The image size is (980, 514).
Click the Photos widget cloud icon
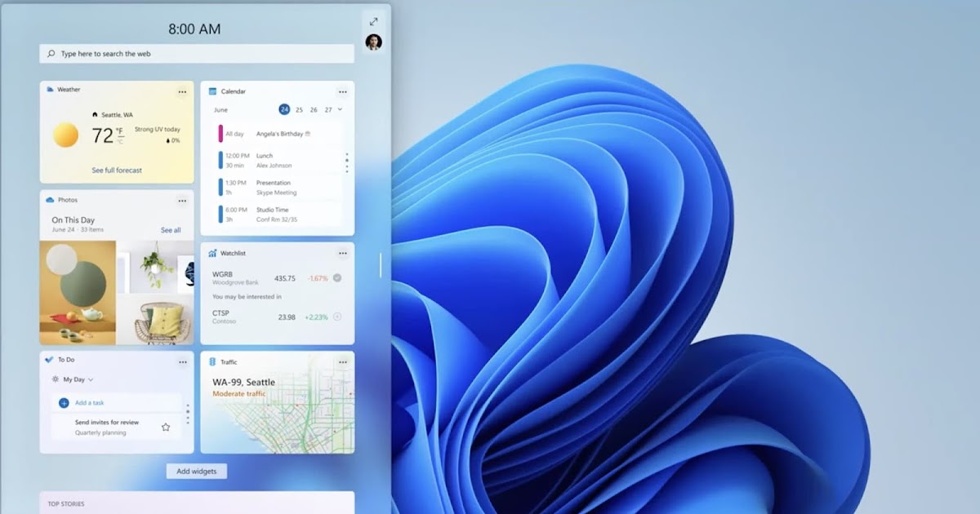pyautogui.click(x=50, y=200)
